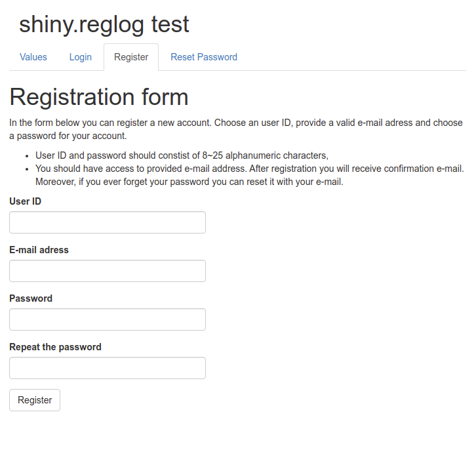
Task: Focus the User ID input field
Action: pyautogui.click(x=108, y=222)
